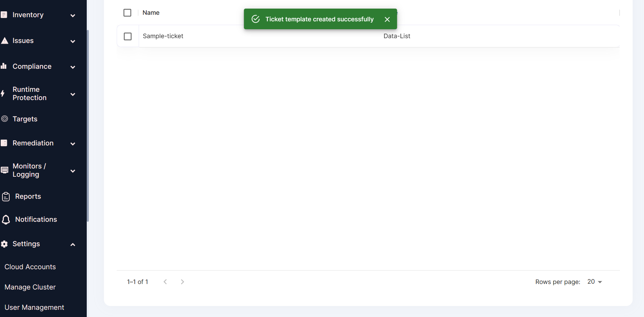Open the Targets page
Image resolution: width=644 pixels, height=317 pixels.
[25, 119]
